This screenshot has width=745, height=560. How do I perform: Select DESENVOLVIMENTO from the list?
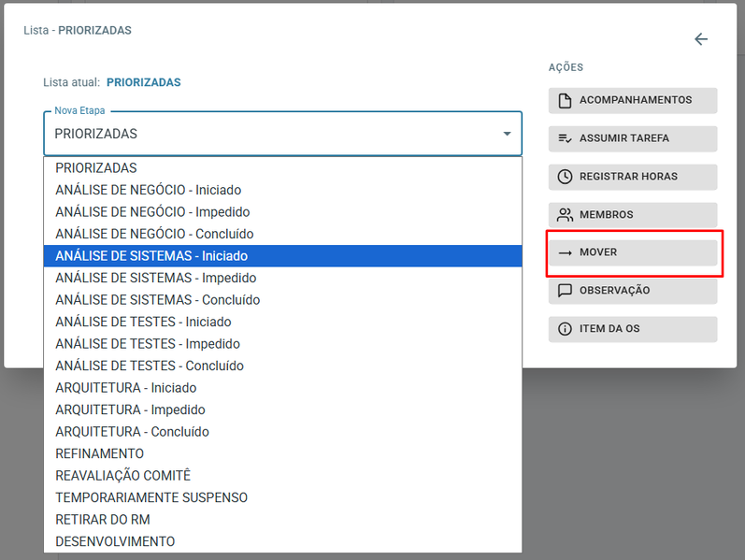click(x=282, y=541)
